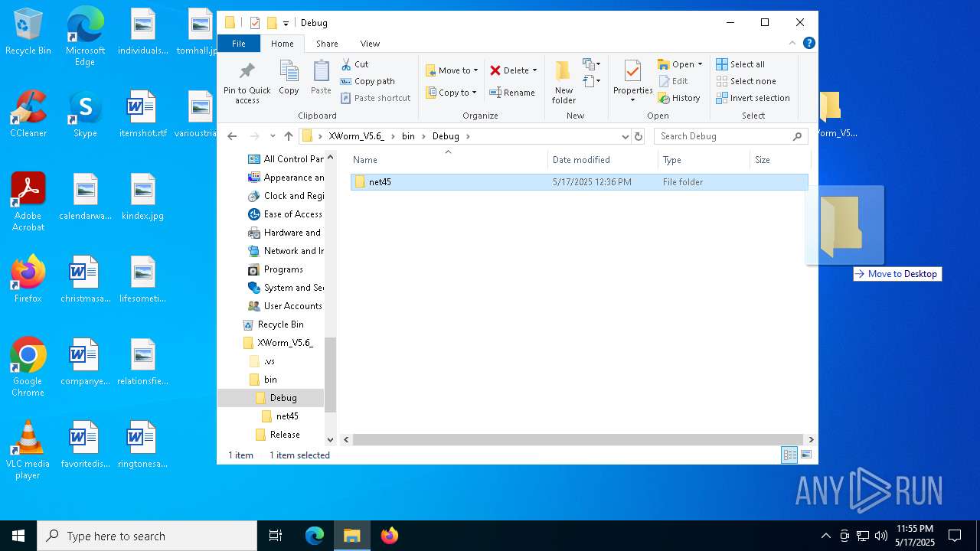The width and height of the screenshot is (980, 551).
Task: Select Release folder in tree
Action: pyautogui.click(x=278, y=435)
